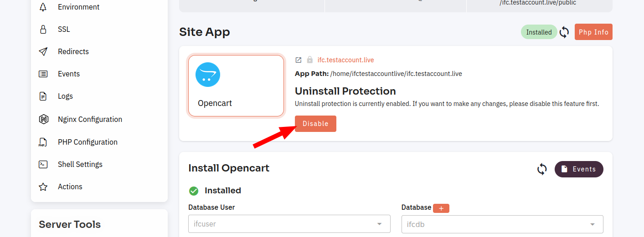Click the Events button in Install Opencart
This screenshot has width=644, height=237.
click(x=579, y=169)
